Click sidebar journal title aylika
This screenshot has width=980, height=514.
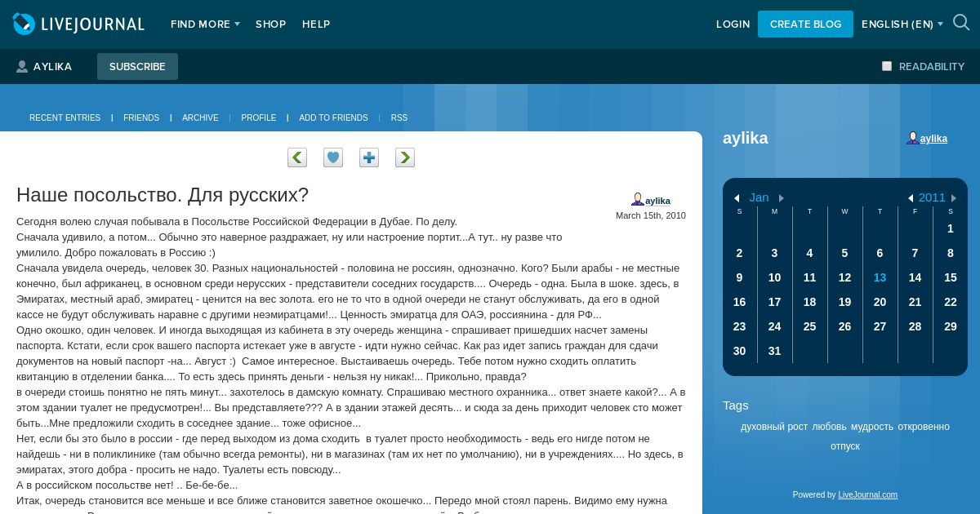[746, 138]
